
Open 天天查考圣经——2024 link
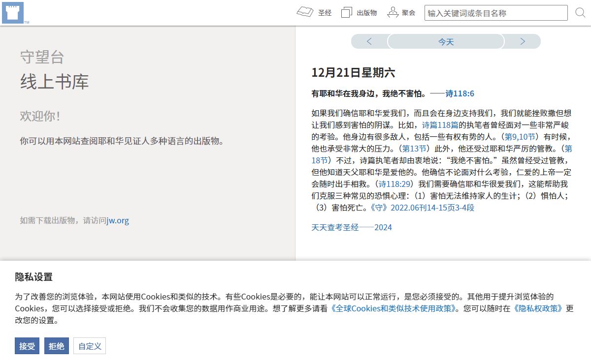coord(352,227)
